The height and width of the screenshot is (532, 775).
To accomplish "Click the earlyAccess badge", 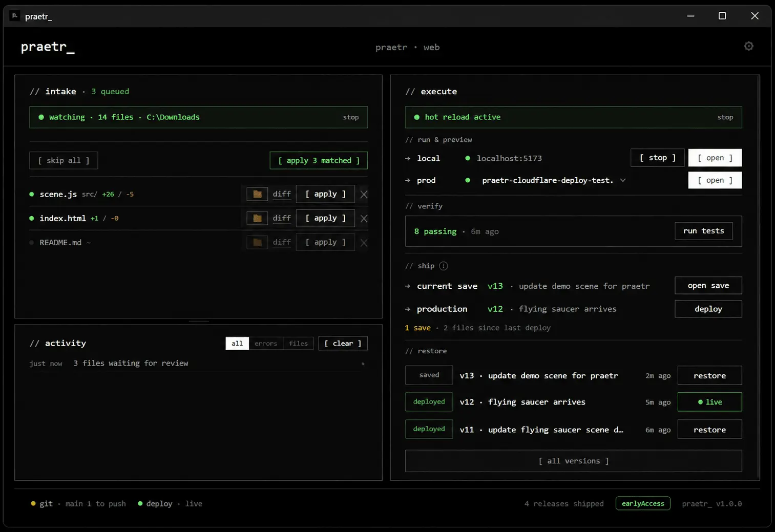I will 643,503.
